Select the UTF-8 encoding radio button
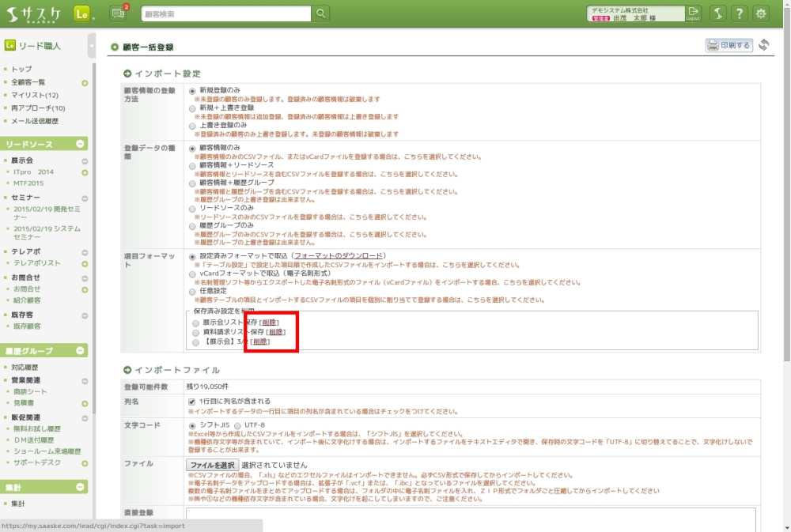 (237, 425)
